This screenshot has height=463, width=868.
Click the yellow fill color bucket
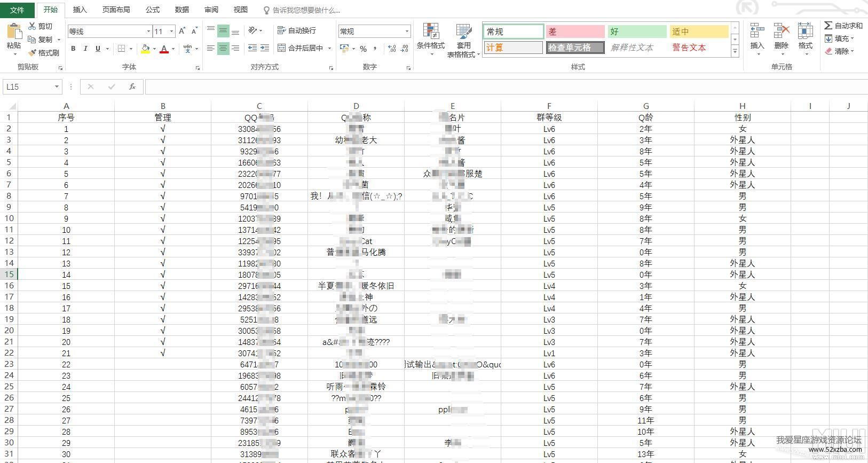pos(145,49)
